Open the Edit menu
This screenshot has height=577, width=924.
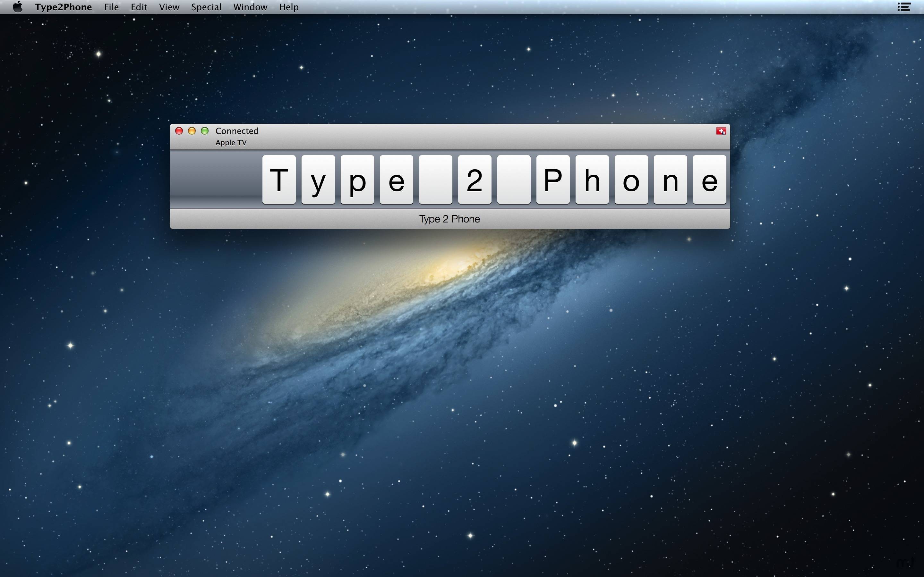139,7
